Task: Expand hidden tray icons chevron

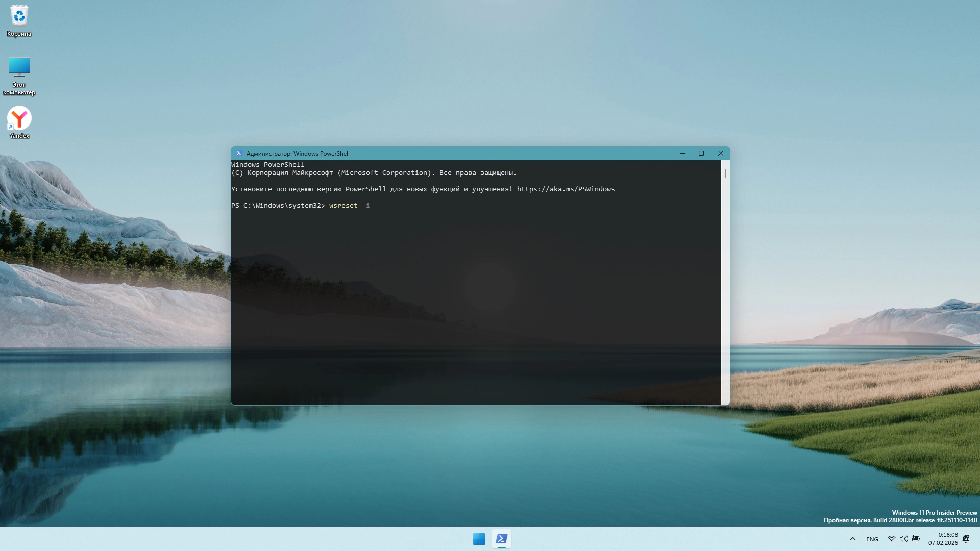Action: coord(852,539)
